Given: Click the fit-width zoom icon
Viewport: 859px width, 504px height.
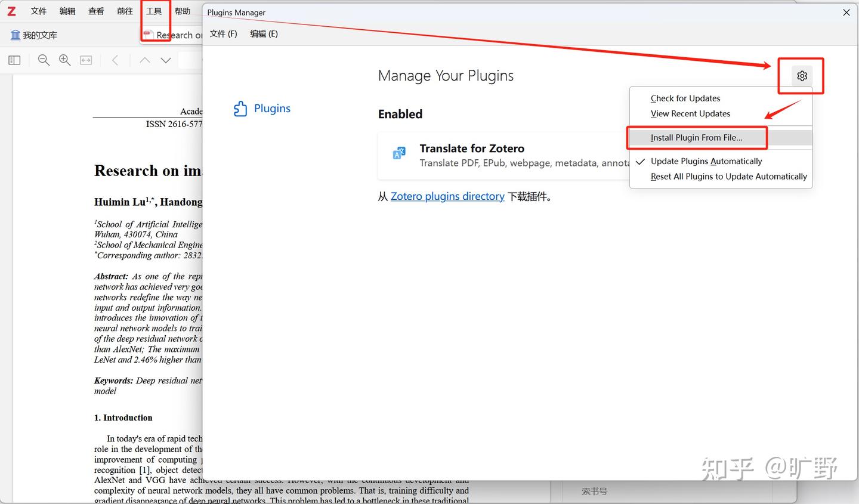Looking at the screenshot, I should tap(86, 60).
